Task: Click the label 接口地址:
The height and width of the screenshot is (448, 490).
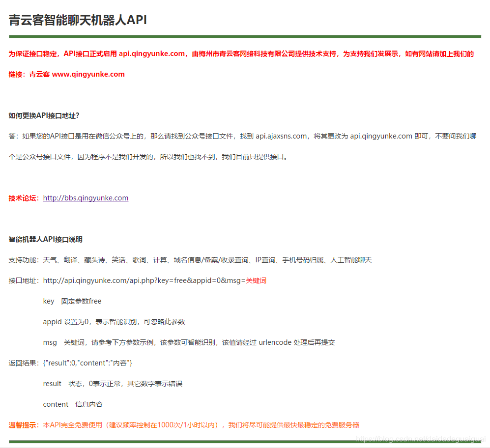Action: coord(24,280)
